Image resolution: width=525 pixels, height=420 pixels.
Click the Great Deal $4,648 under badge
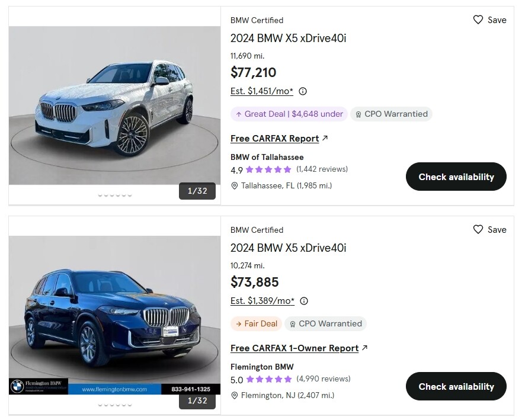[289, 114]
